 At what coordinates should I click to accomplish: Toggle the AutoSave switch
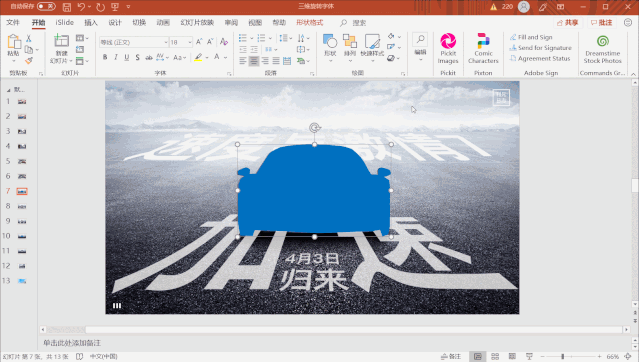pos(46,7)
